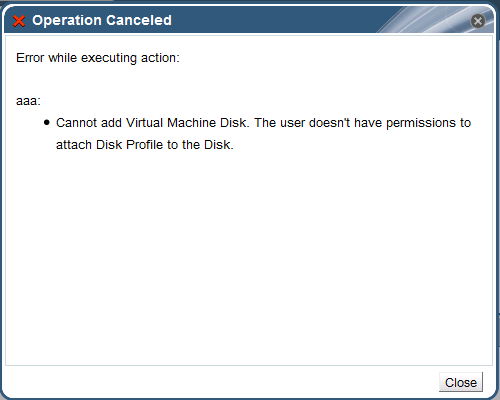Image resolution: width=500 pixels, height=400 pixels.
Task: Click the line 'attach Disk Profile to the Disk.'
Action: 145,145
